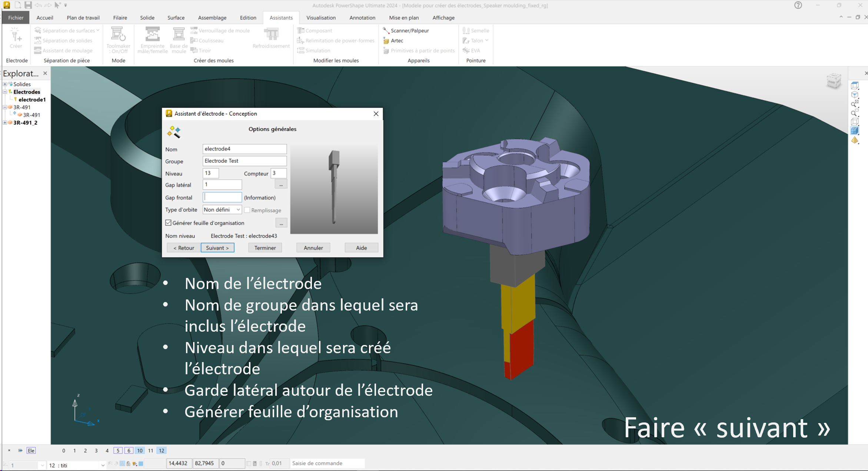The width and height of the screenshot is (868, 471).
Task: Click the Terminer button
Action: 265,248
